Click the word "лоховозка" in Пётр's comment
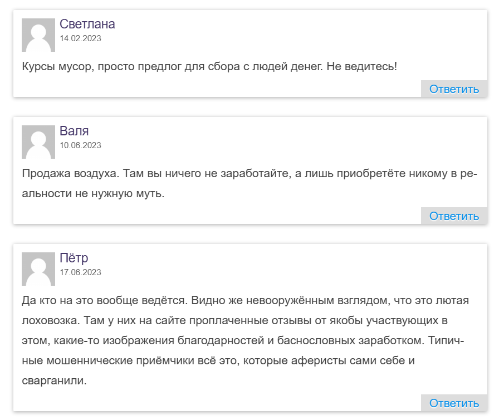 click(51, 320)
